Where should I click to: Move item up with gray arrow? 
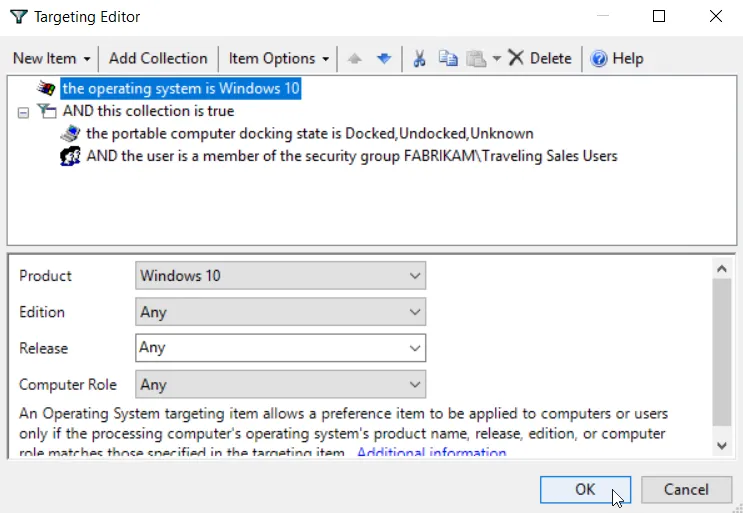pyautogui.click(x=354, y=59)
